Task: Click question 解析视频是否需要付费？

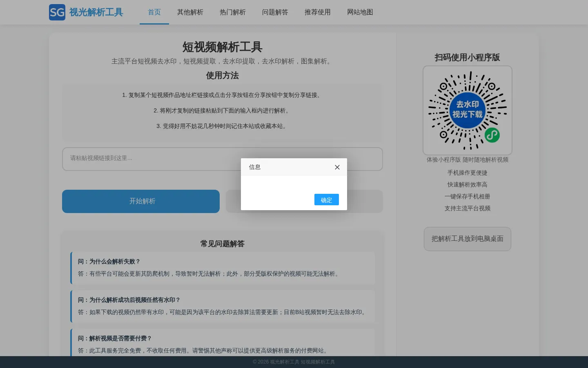Action: pos(115,338)
